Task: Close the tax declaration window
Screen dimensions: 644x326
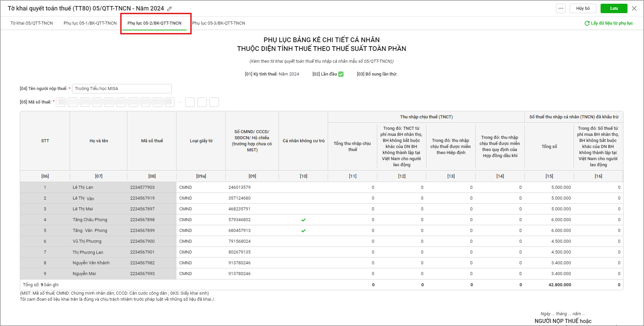Action: [x=634, y=8]
